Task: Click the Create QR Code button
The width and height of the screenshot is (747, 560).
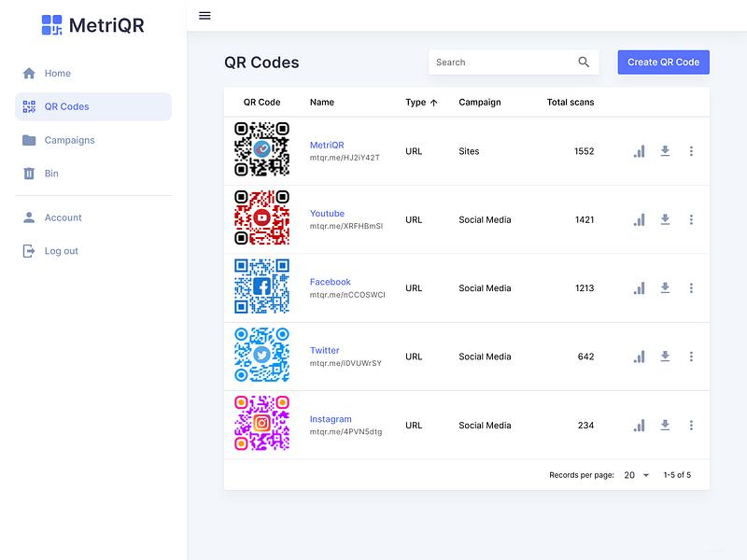Action: coord(663,62)
